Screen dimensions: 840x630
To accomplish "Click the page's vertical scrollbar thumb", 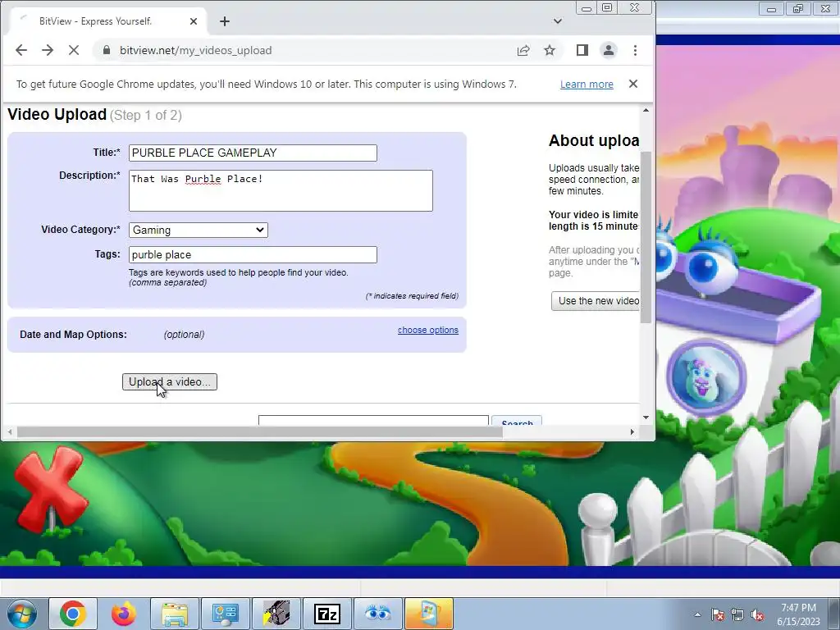I will (x=646, y=237).
